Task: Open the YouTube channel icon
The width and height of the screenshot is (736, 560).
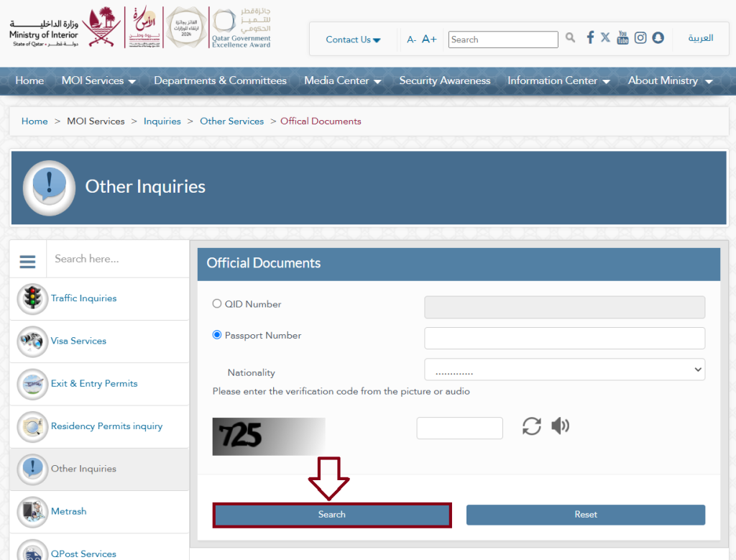Action: [x=622, y=37]
